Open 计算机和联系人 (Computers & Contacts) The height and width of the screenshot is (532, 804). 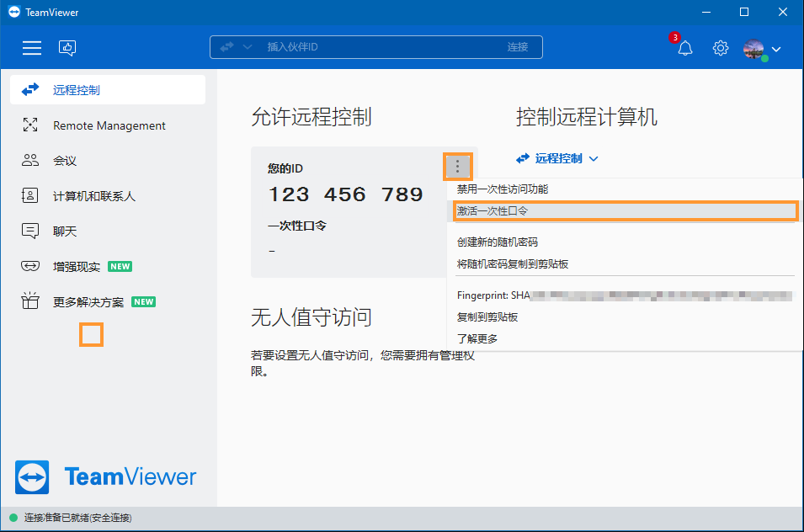tap(29, 195)
